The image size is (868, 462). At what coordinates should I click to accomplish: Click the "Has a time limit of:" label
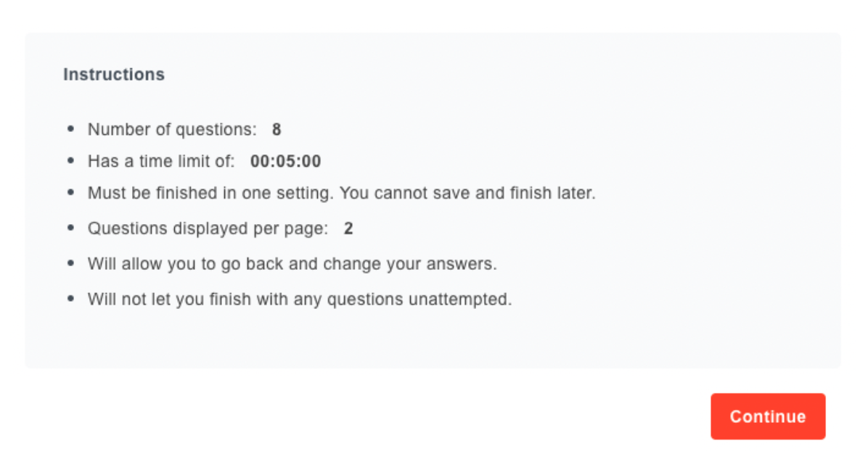click(161, 161)
